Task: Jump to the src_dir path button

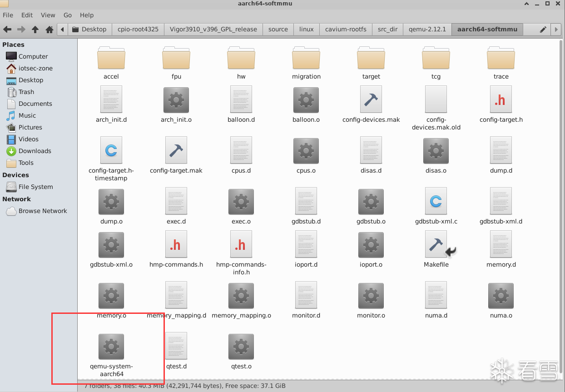Action: [387, 29]
